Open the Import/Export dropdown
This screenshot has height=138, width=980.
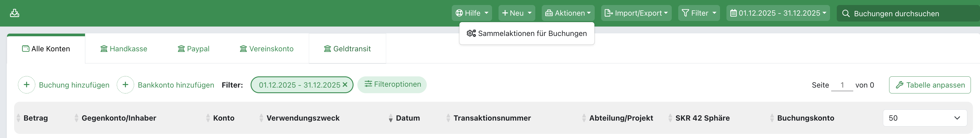(x=636, y=13)
